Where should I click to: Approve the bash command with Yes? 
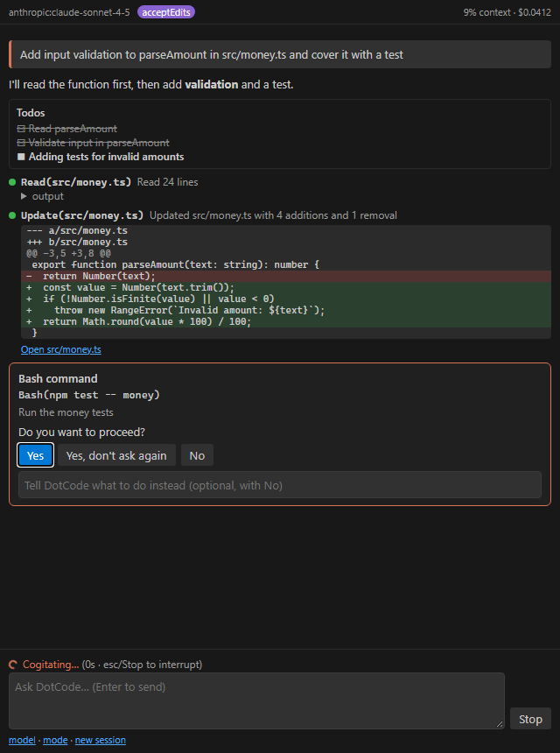point(36,455)
